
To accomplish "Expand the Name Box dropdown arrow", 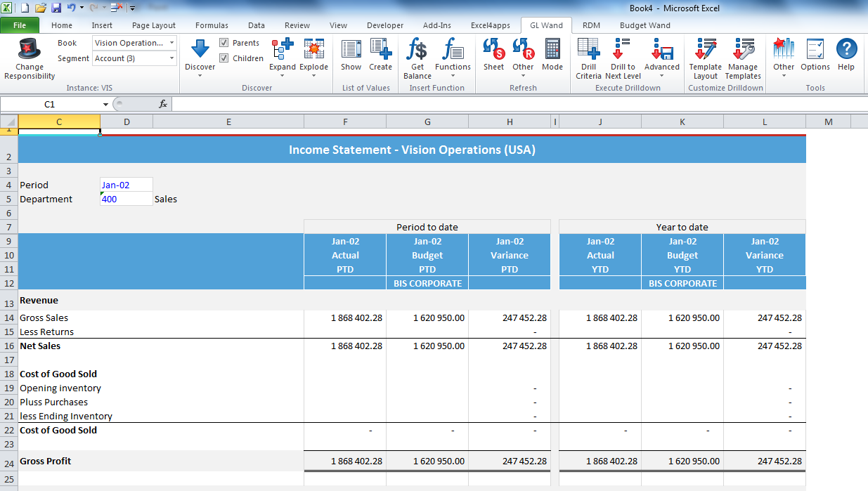I will 105,104.
